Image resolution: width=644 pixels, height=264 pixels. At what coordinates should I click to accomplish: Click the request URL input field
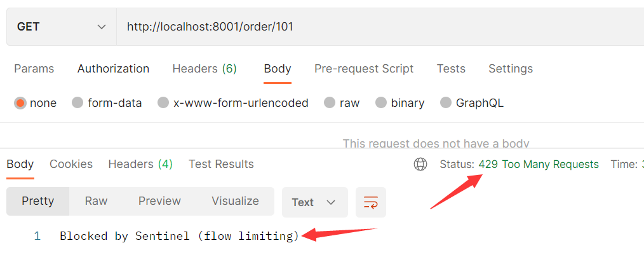point(380,27)
